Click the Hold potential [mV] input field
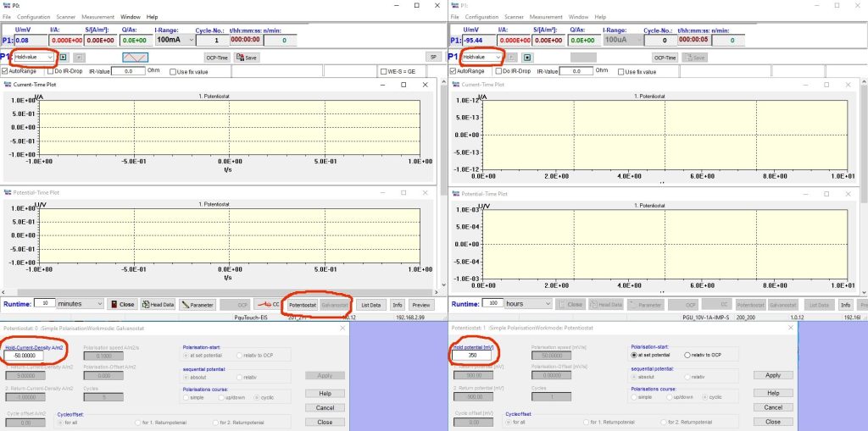 [472, 356]
